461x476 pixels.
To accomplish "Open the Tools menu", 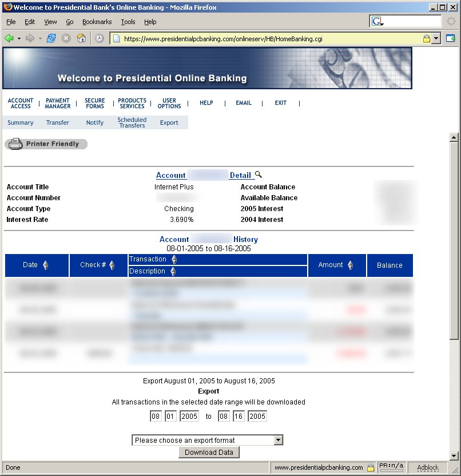I will tap(128, 22).
